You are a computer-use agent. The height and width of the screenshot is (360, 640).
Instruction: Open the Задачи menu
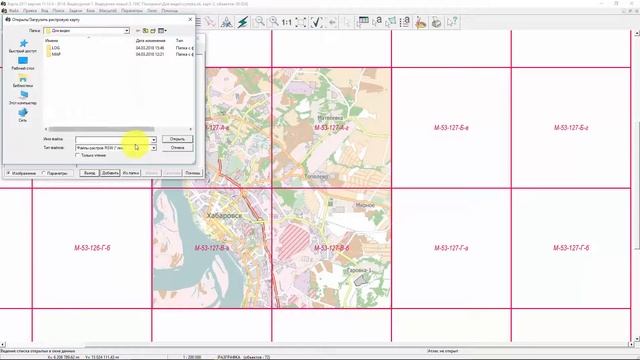pos(76,11)
